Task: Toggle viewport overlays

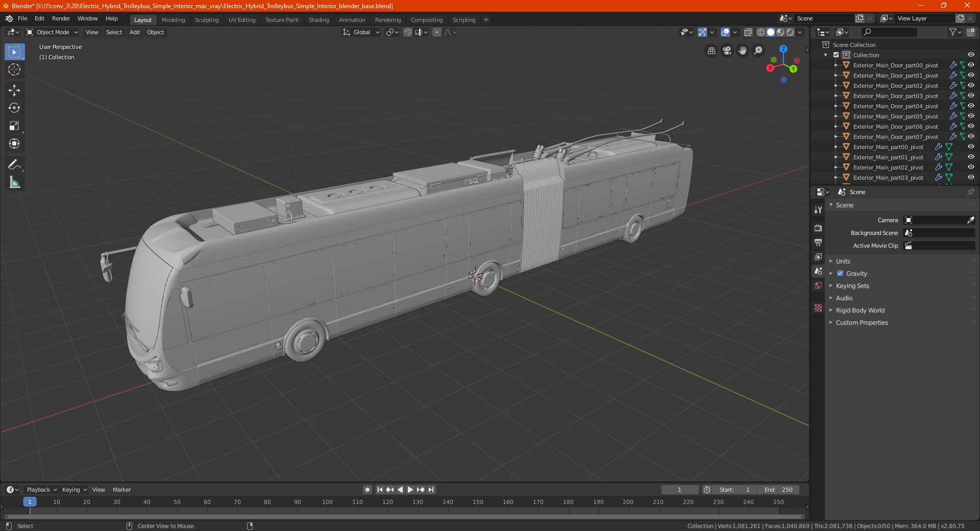Action: pyautogui.click(x=725, y=32)
